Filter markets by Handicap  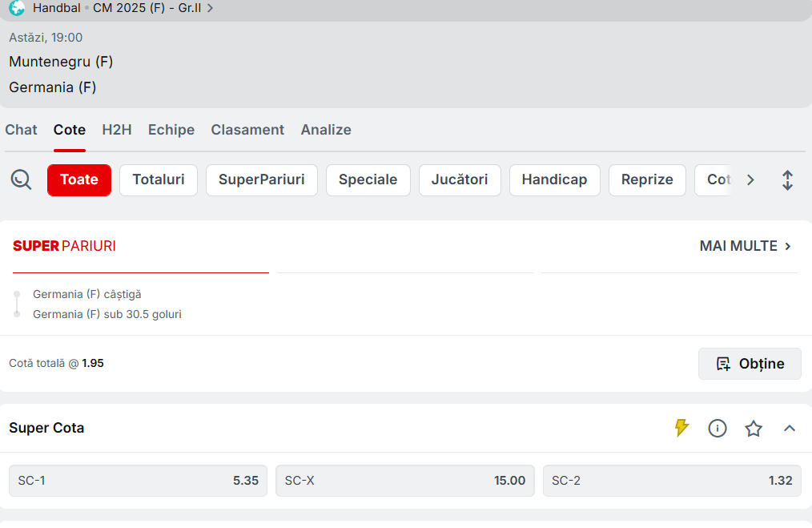[554, 179]
